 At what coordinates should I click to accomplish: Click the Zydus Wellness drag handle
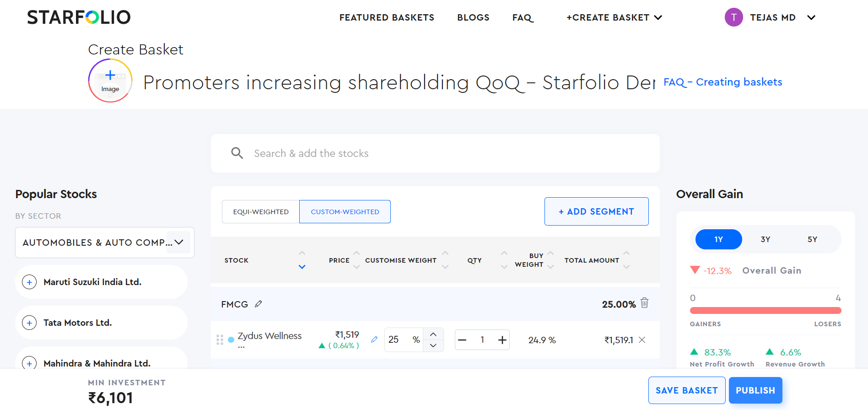click(x=220, y=340)
